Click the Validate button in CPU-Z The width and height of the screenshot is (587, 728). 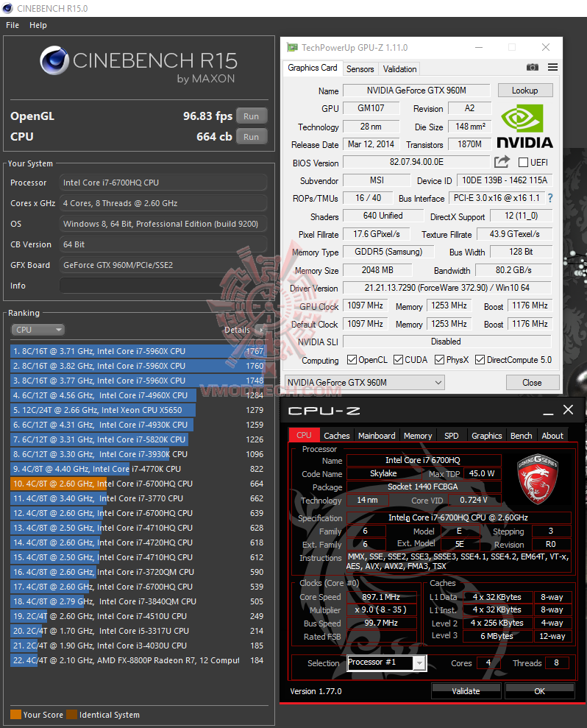point(466,691)
